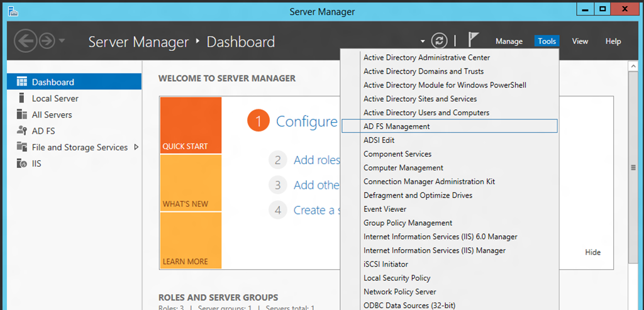Click the back navigation arrow

point(25,41)
